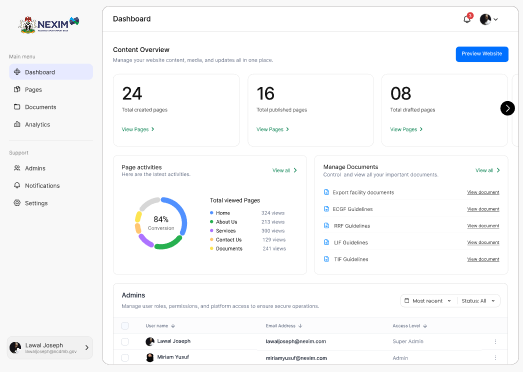This screenshot has width=524, height=372.
Task: Click View all in Manage Documents
Action: point(488,170)
